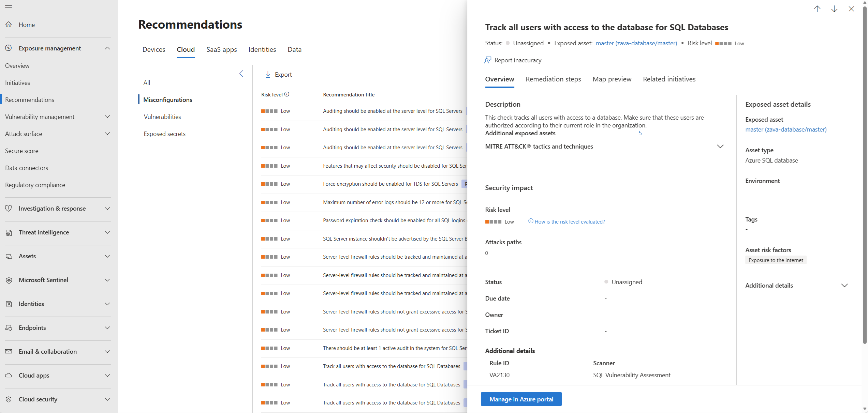The height and width of the screenshot is (413, 868).
Task: Click the Home icon in sidebar
Action: pos(9,25)
